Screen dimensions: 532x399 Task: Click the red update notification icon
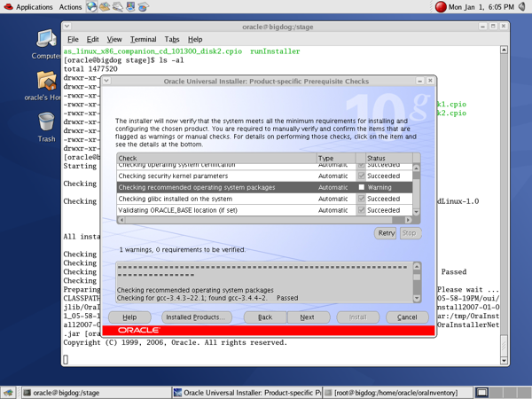pyautogui.click(x=441, y=7)
